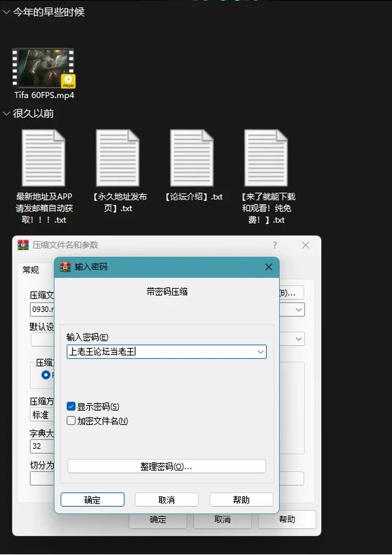
Task: Enable the 加密文件名 checkbox
Action: click(x=71, y=421)
